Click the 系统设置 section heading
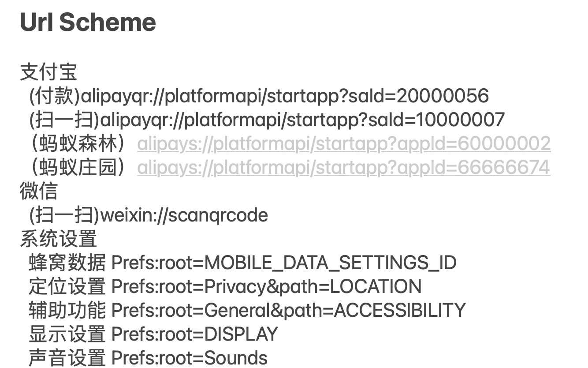The image size is (588, 368). point(58,239)
